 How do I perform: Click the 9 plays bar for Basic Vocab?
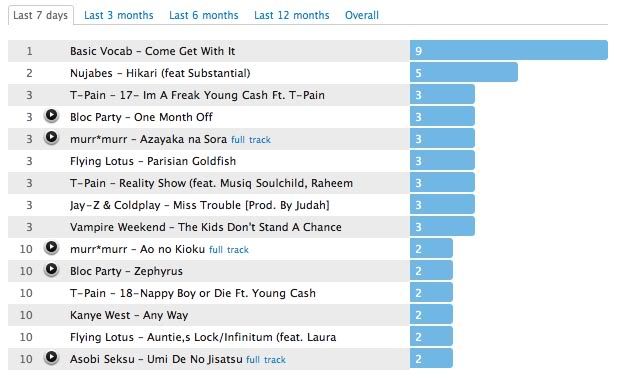(x=509, y=50)
